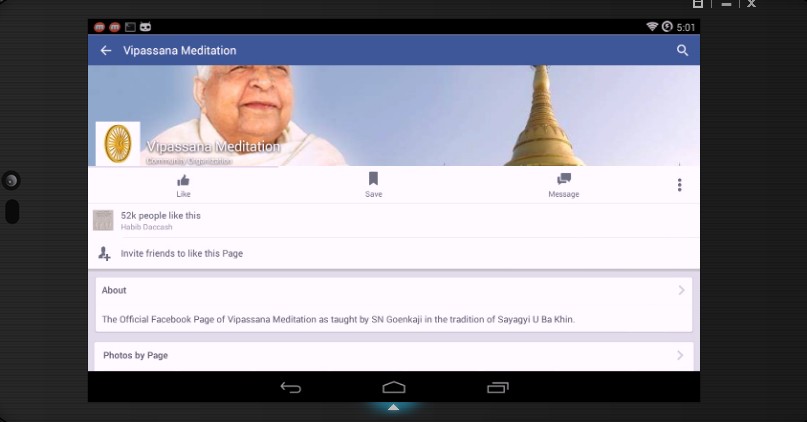Tap the emulator toolbar up-arrow at bottom
This screenshot has height=422, width=807.
[x=393, y=407]
